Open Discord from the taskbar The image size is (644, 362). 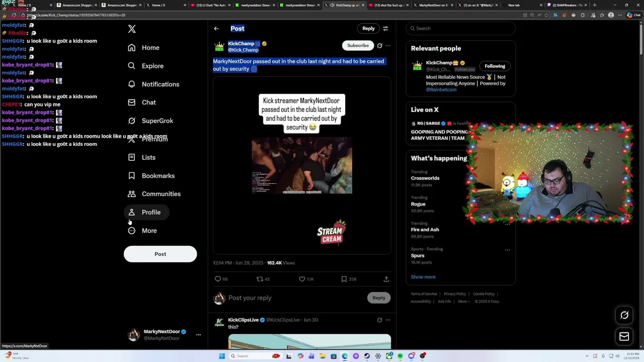[x=412, y=356]
